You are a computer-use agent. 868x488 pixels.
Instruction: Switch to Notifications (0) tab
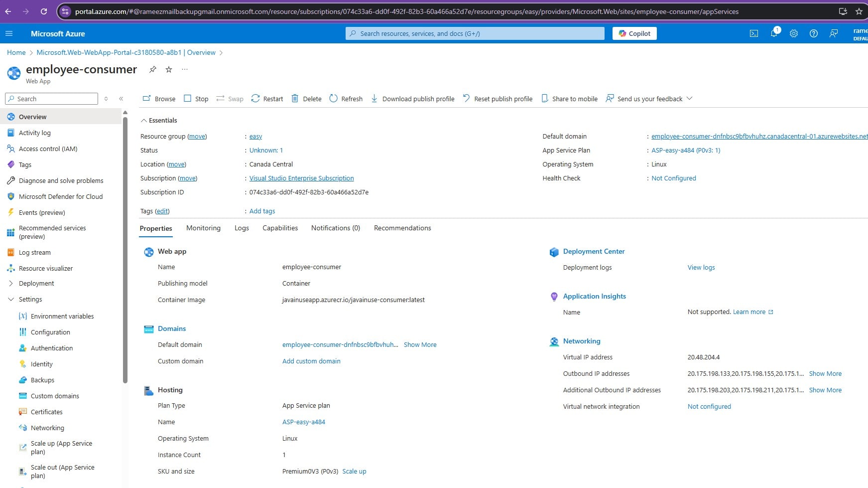[335, 228]
